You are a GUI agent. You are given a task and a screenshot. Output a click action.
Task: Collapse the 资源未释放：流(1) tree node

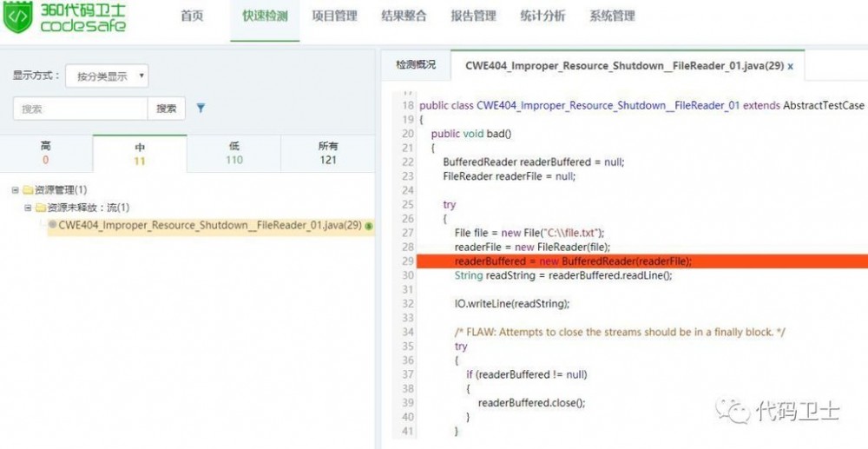pos(28,208)
